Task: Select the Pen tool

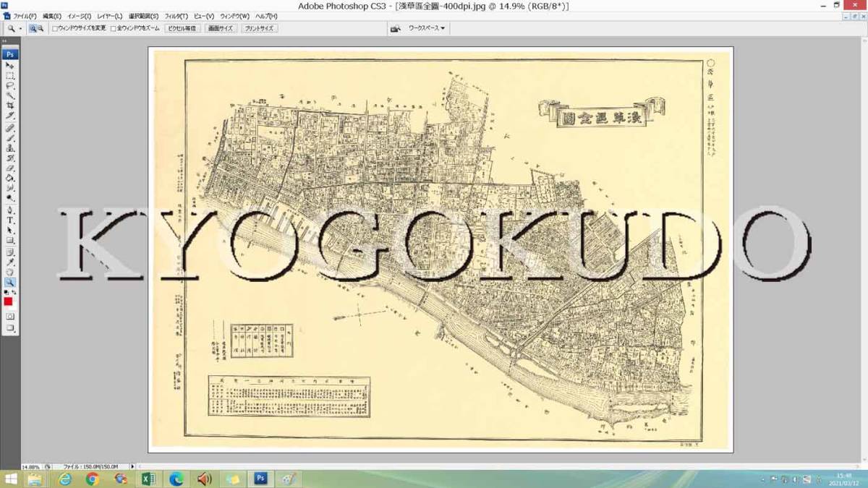Action: pyautogui.click(x=10, y=211)
